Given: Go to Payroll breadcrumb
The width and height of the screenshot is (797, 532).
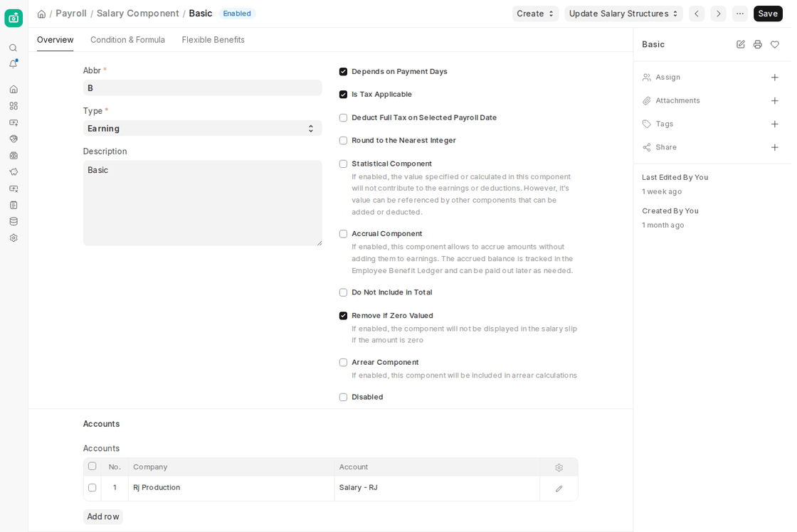Looking at the screenshot, I should pos(71,14).
